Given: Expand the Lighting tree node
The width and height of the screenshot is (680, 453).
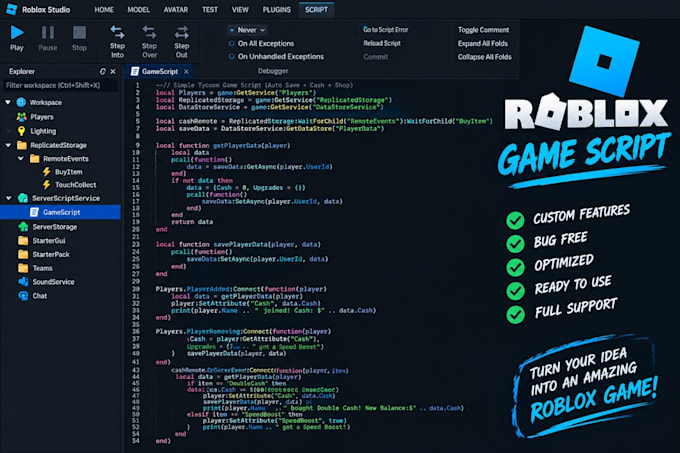Looking at the screenshot, I should [x=8, y=131].
